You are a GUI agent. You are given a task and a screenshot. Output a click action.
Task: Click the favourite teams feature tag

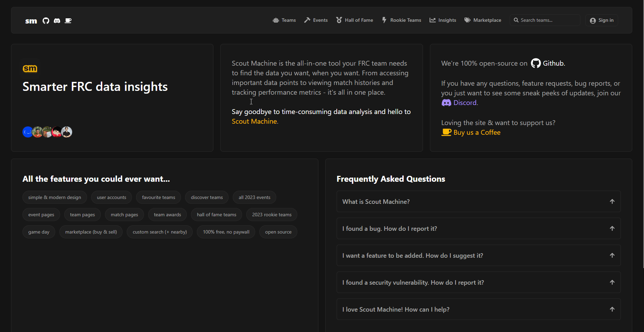coord(158,197)
